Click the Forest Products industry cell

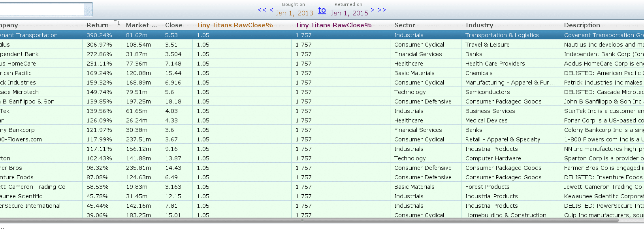pyautogui.click(x=510, y=187)
